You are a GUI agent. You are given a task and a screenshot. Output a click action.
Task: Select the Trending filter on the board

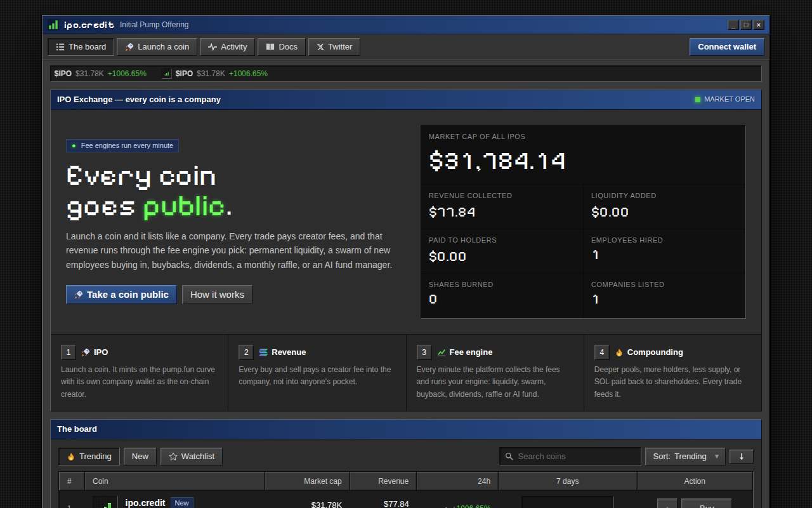(x=89, y=457)
